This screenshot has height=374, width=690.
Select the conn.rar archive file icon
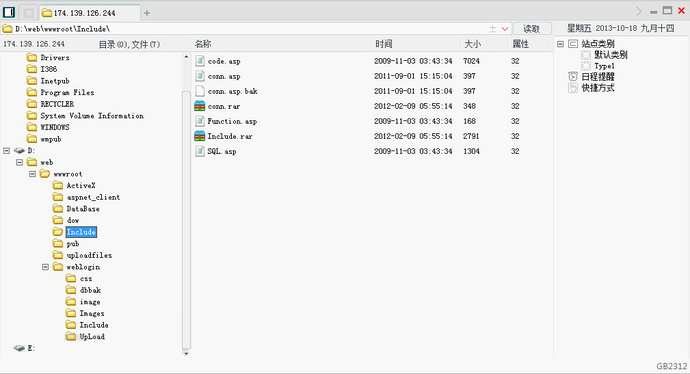tap(200, 106)
